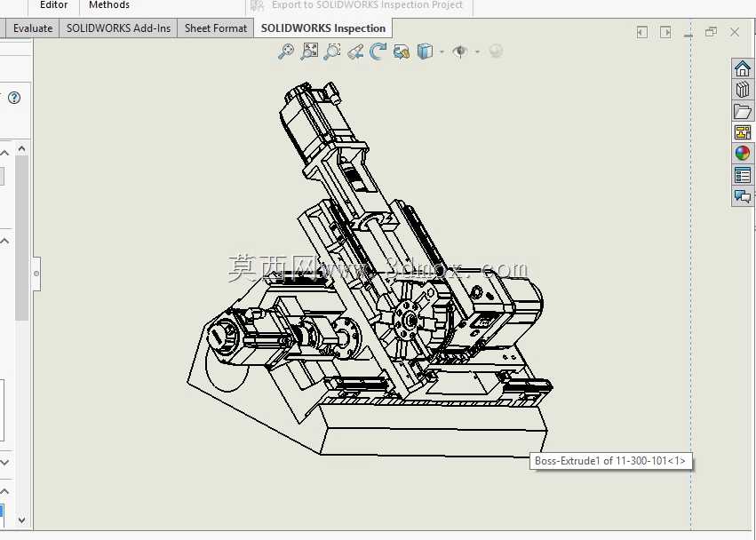Restore down the drawing document window
The image size is (756, 540).
pyautogui.click(x=711, y=32)
